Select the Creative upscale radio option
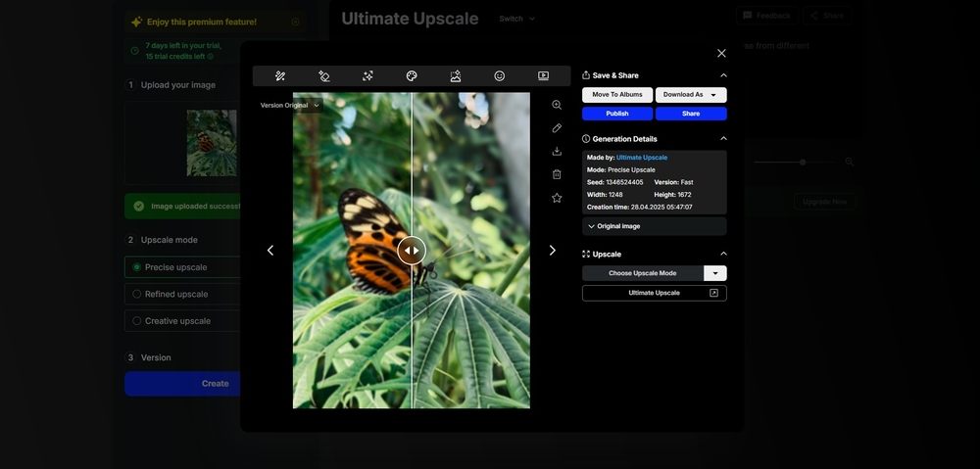 click(137, 321)
